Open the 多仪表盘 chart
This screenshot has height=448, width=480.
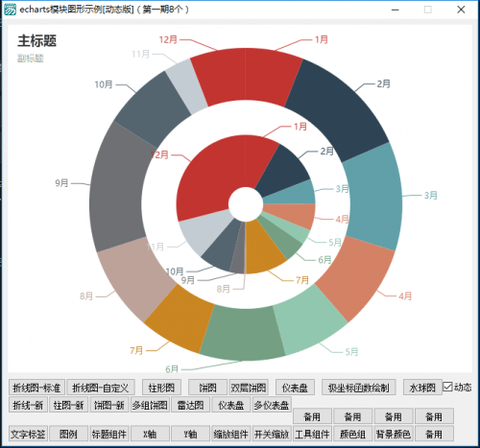click(x=272, y=405)
